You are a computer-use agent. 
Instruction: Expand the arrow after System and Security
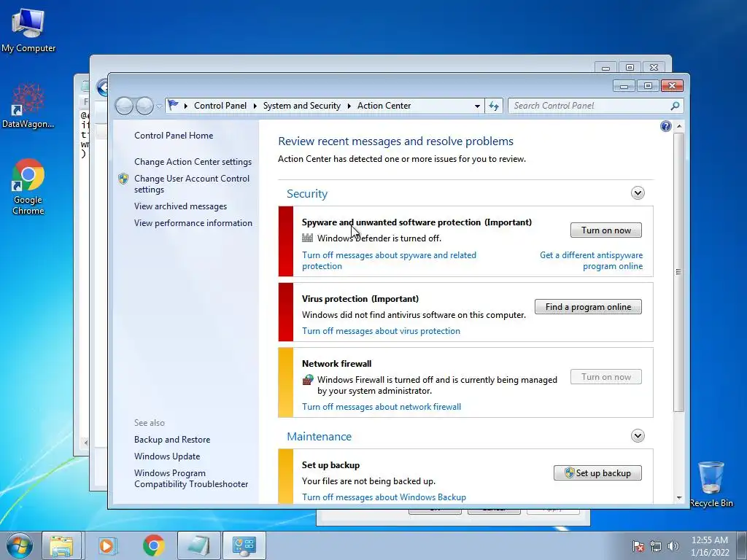[349, 106]
